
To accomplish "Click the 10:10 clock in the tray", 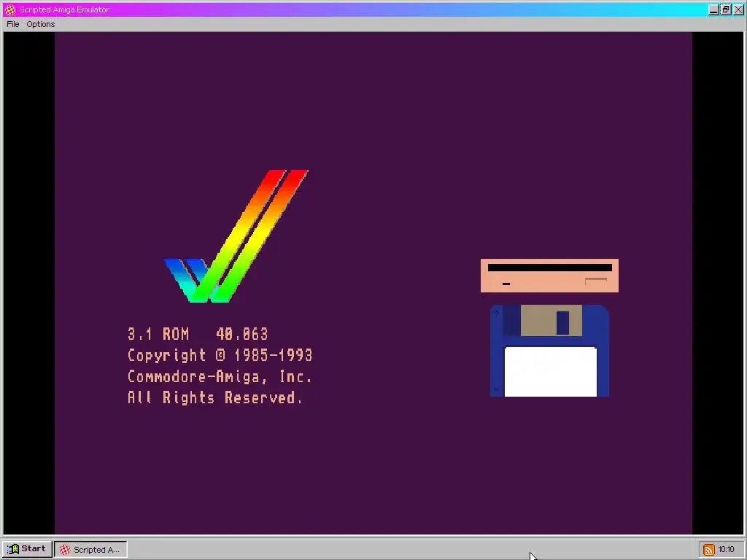I will pos(726,550).
